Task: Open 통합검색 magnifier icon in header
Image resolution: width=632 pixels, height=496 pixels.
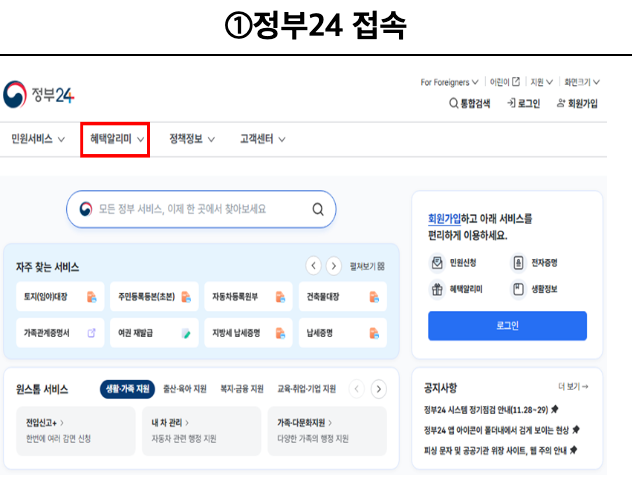Action: point(453,104)
